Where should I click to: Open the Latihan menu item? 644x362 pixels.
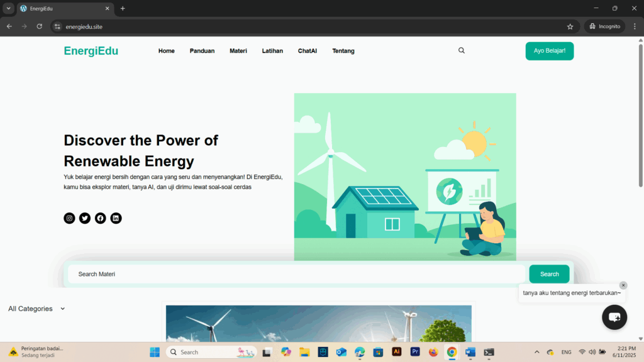[x=272, y=51]
